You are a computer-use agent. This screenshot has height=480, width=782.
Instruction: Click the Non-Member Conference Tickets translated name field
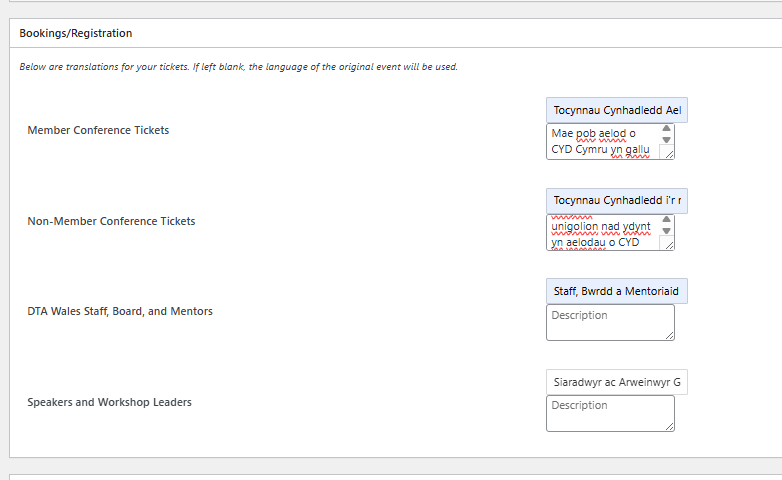(617, 201)
